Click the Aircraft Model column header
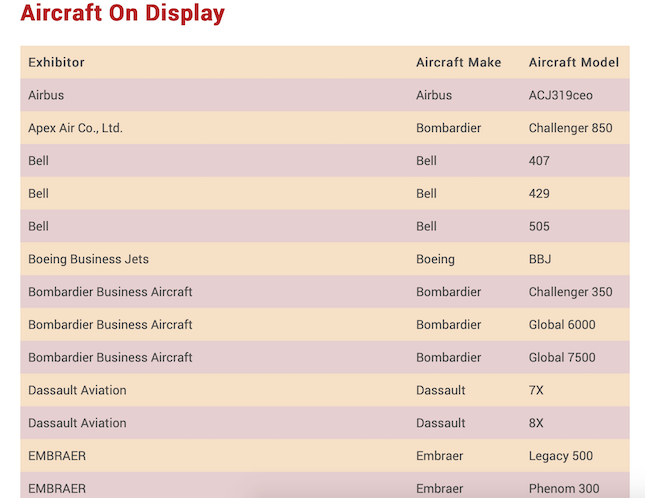This screenshot has height=498, width=645. click(573, 62)
